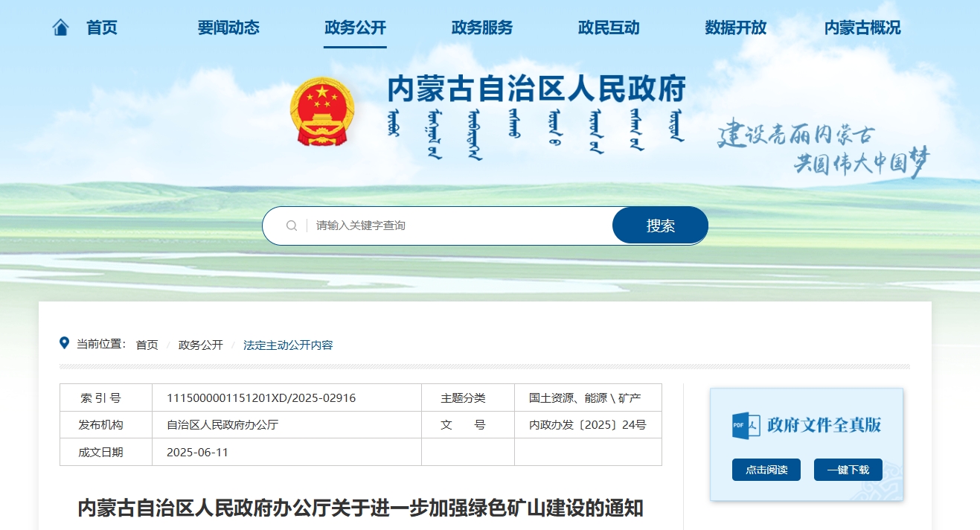Click the 政务公开 breadcrumb link
Screen dimensions: 980x530
[x=200, y=345]
